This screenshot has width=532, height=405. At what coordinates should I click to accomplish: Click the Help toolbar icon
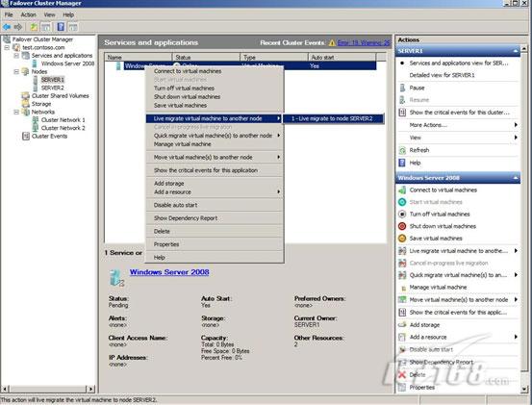61,27
